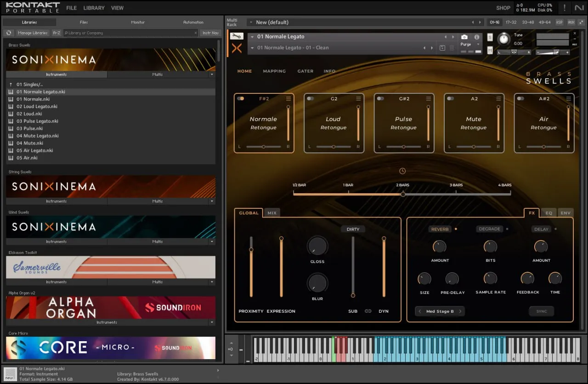588x384 pixels.
Task: Toggle the Loud slot power switch
Action: [x=311, y=98]
